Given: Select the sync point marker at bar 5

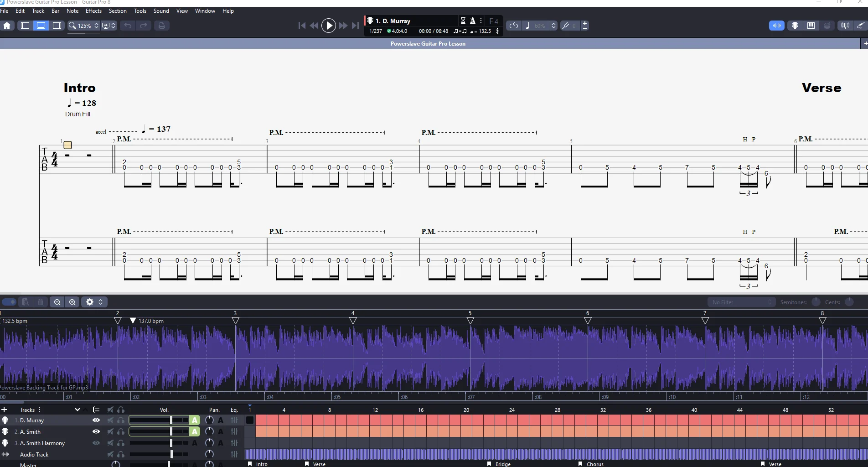Looking at the screenshot, I should 470,321.
